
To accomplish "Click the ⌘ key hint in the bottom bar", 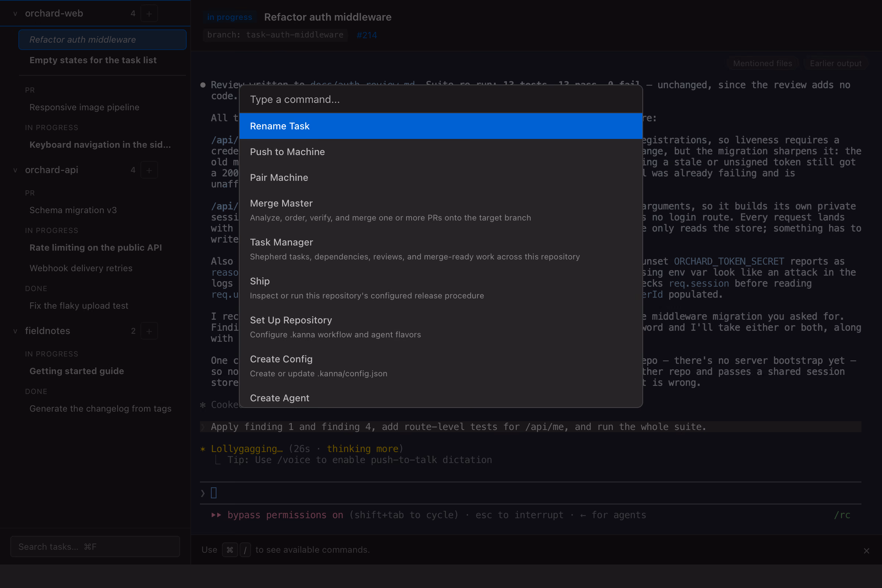I will (x=230, y=550).
